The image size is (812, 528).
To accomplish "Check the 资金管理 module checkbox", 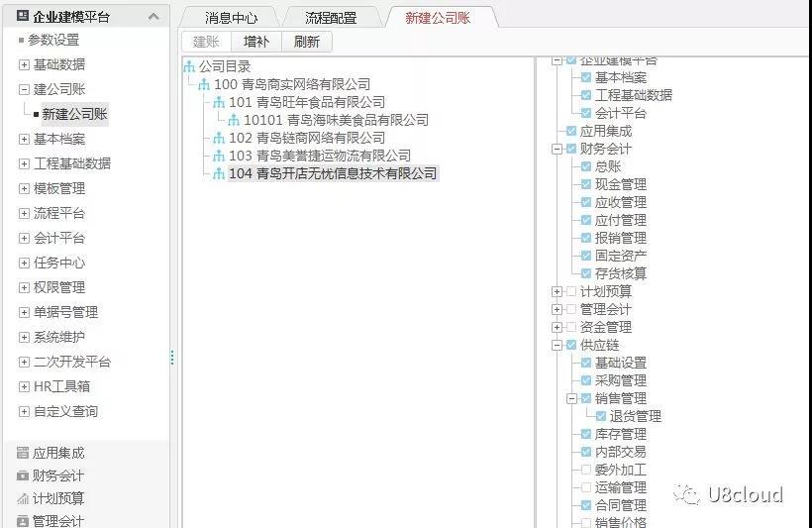I will click(x=571, y=327).
